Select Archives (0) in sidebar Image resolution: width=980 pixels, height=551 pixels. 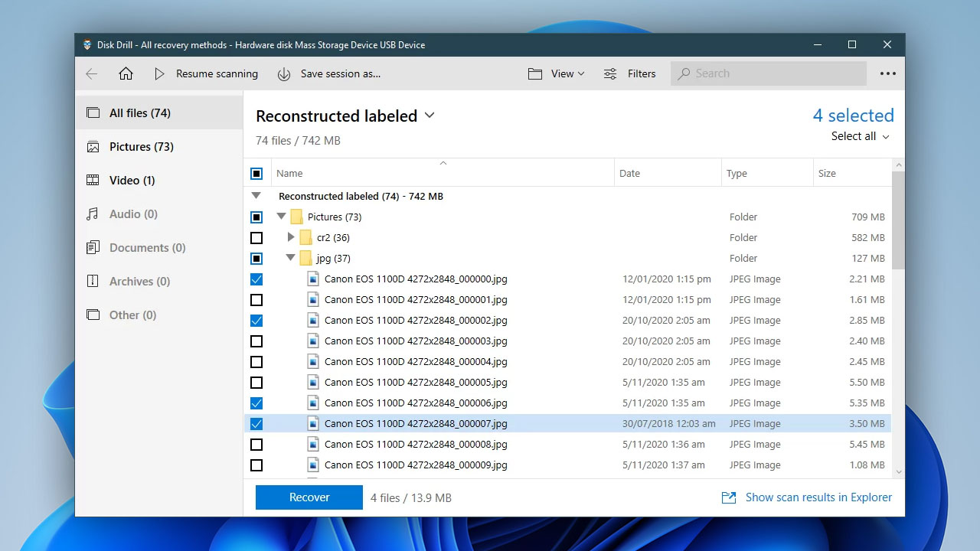159,282
